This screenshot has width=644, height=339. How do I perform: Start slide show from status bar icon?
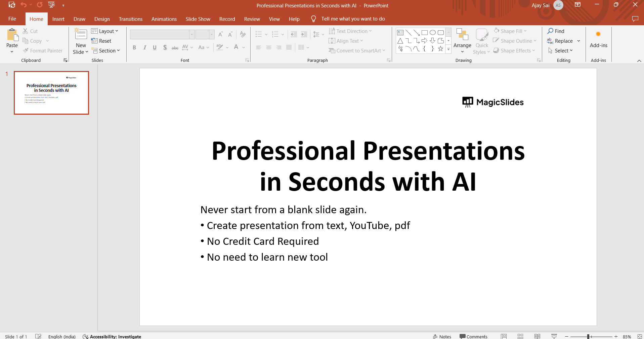554,336
